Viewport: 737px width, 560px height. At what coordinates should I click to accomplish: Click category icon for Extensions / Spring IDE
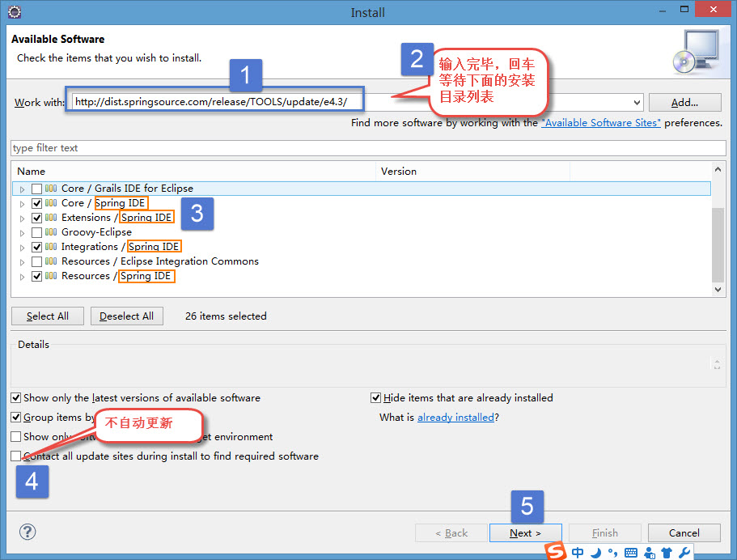51,218
